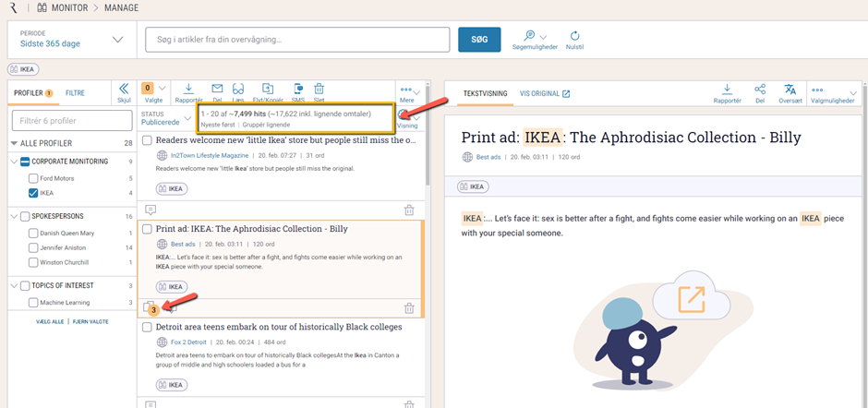
Task: Tick the Topics of Interest group checkbox
Action: [x=25, y=285]
